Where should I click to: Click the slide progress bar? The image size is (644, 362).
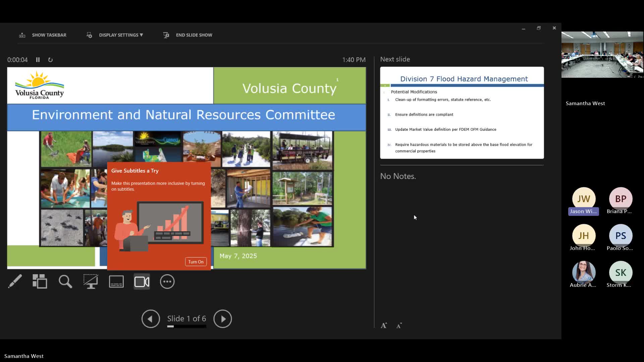pyautogui.click(x=187, y=326)
